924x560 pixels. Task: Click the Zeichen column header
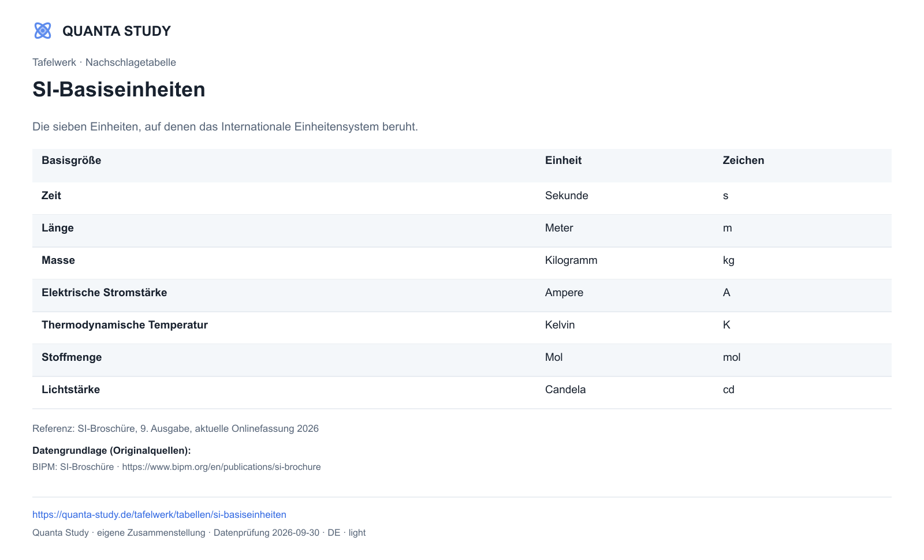(x=743, y=160)
